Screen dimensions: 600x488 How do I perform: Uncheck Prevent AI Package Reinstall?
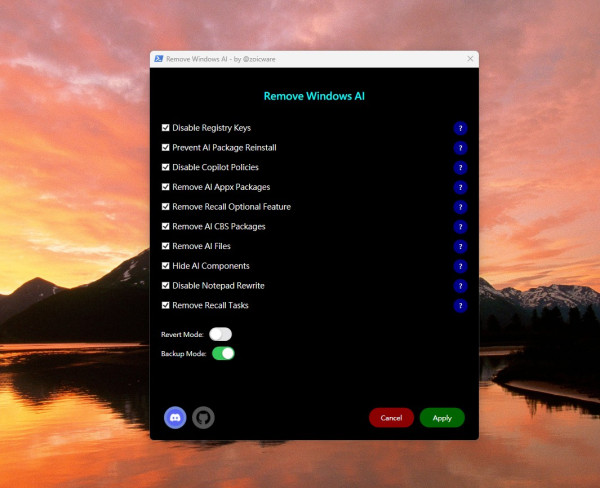(165, 147)
